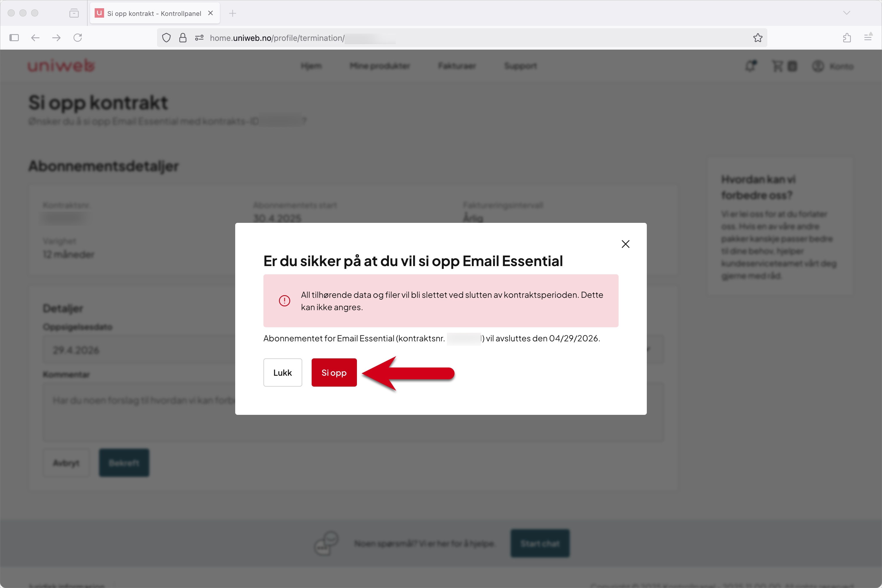
Task: Click the Oppsigelsesdato field showing 29.4.2026
Action: (x=353, y=350)
